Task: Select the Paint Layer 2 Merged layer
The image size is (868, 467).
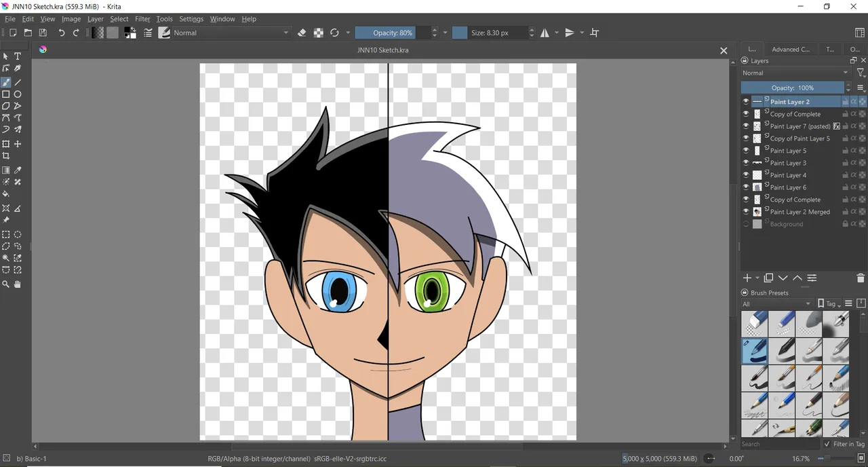Action: [800, 212]
